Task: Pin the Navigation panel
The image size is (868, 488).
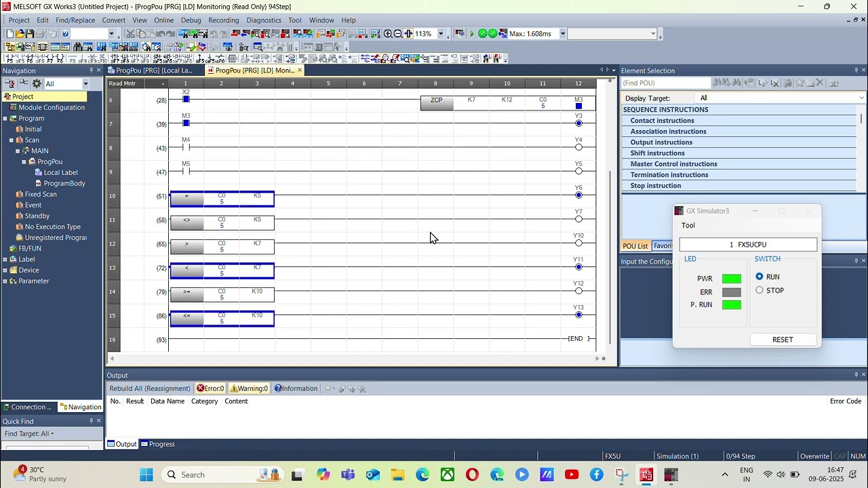Action: tap(91, 70)
